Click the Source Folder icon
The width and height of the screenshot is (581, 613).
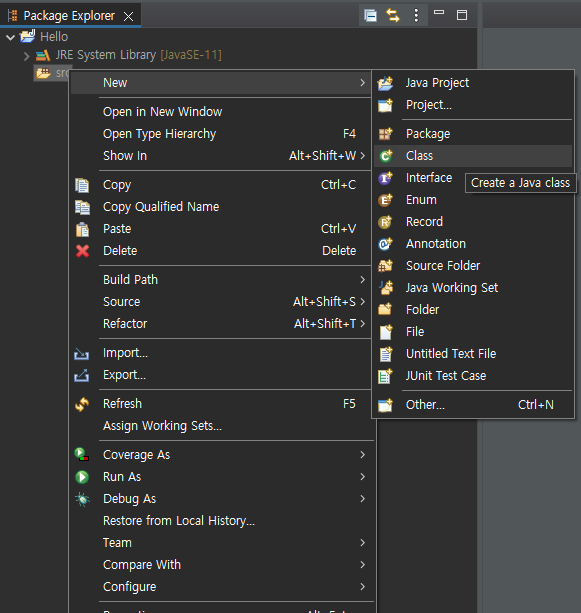click(x=385, y=266)
